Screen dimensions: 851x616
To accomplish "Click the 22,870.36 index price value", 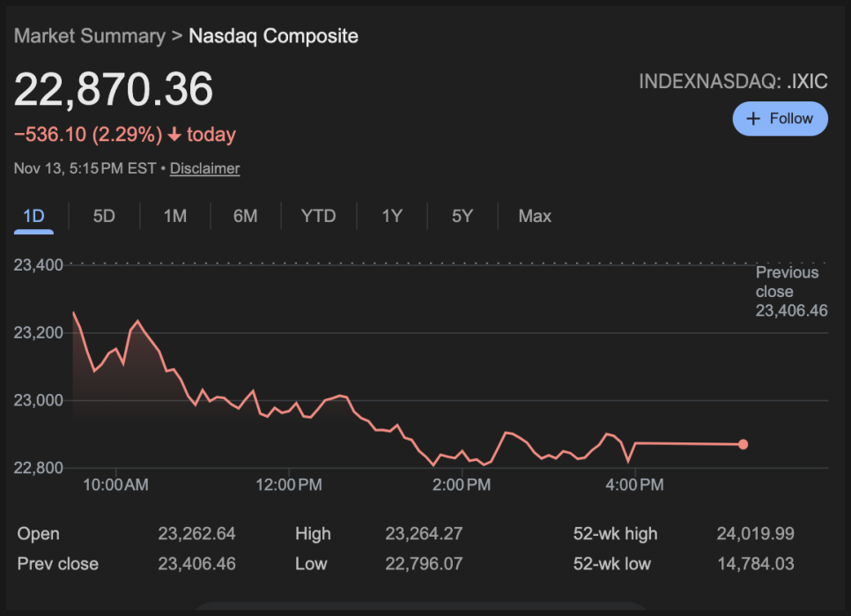I will point(114,90).
